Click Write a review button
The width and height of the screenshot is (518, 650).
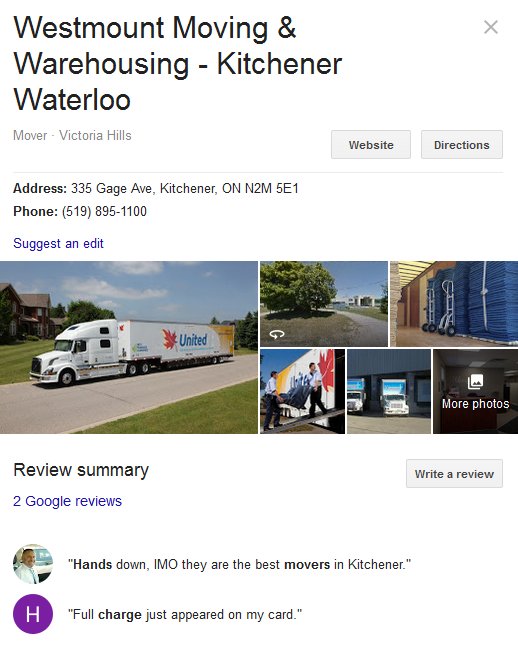coord(454,473)
